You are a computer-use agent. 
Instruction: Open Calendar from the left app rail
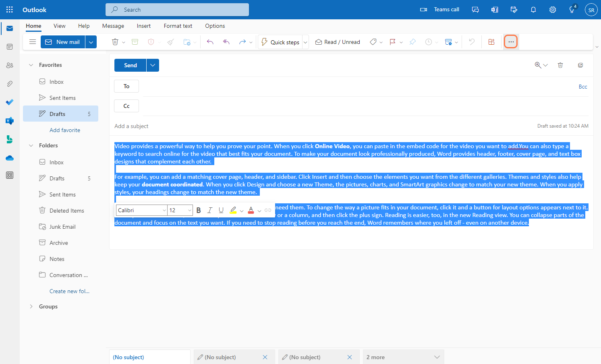10,47
